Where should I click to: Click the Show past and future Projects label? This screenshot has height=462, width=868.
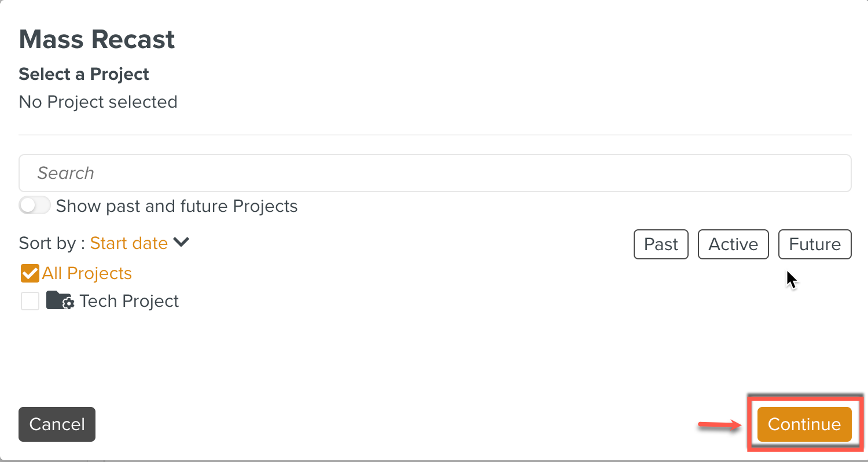point(176,206)
